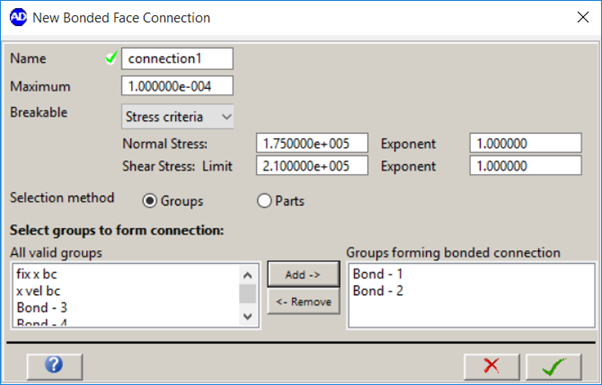Click down arrow of valid groups scrollbar
The height and width of the screenshot is (385, 602).
point(248,316)
